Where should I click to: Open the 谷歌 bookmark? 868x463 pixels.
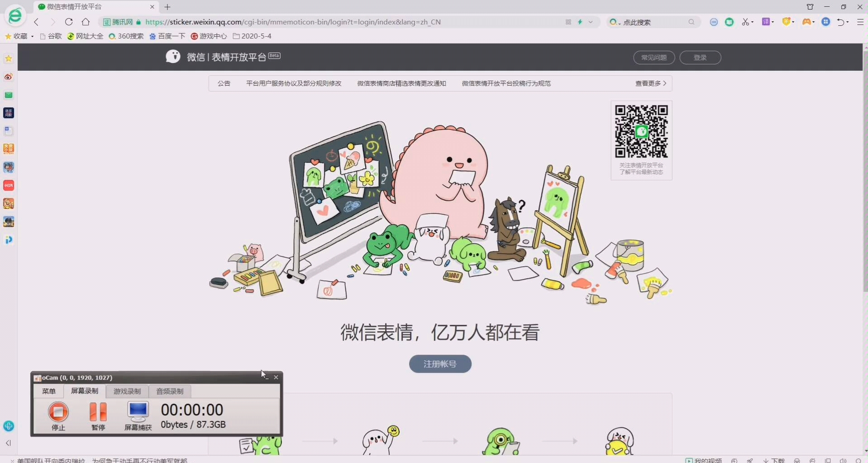51,36
